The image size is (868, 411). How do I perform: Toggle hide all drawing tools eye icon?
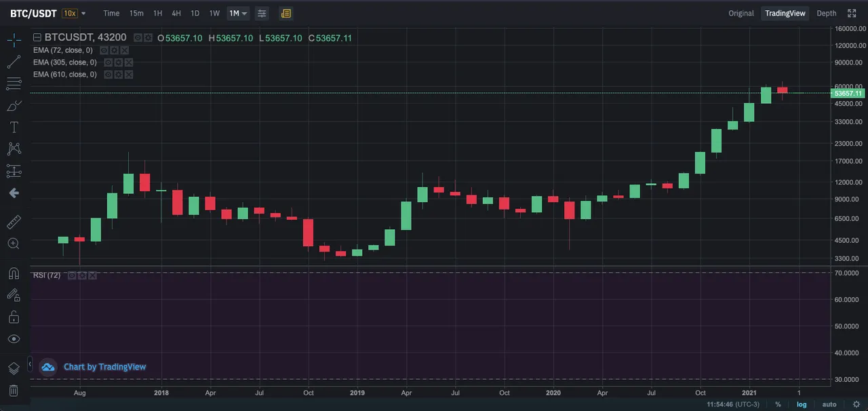(14, 339)
